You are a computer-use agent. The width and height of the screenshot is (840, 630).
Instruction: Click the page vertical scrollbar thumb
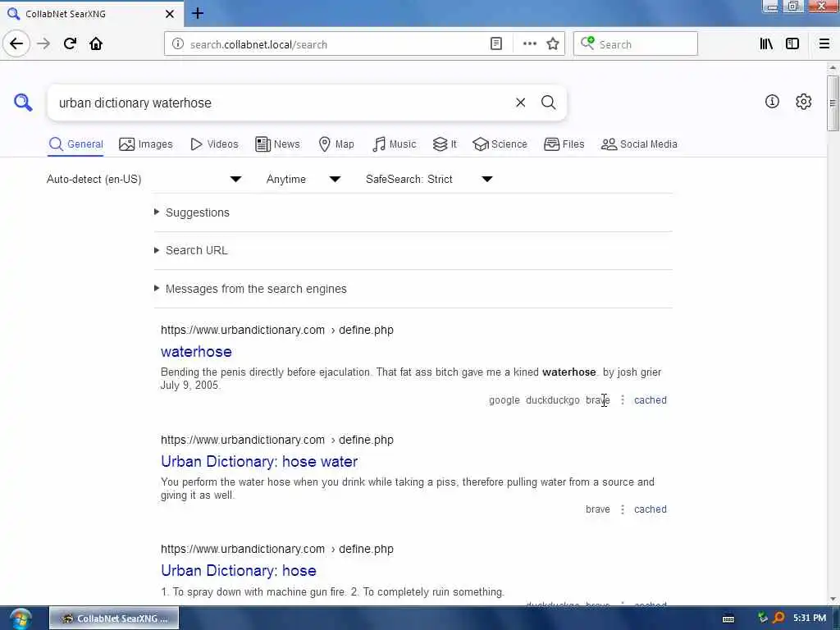832,103
